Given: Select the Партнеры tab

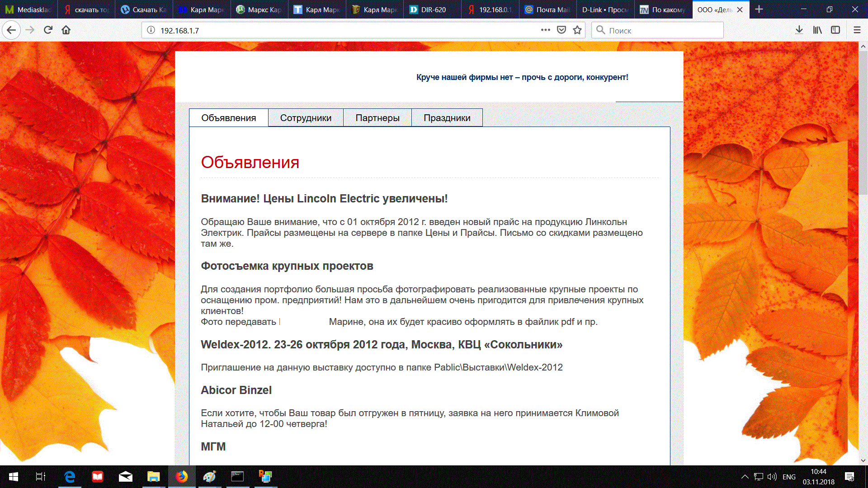Looking at the screenshot, I should (377, 118).
